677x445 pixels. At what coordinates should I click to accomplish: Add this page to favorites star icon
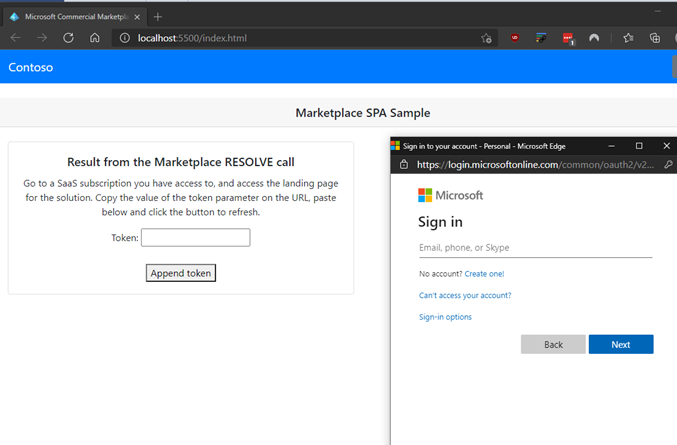click(x=486, y=38)
